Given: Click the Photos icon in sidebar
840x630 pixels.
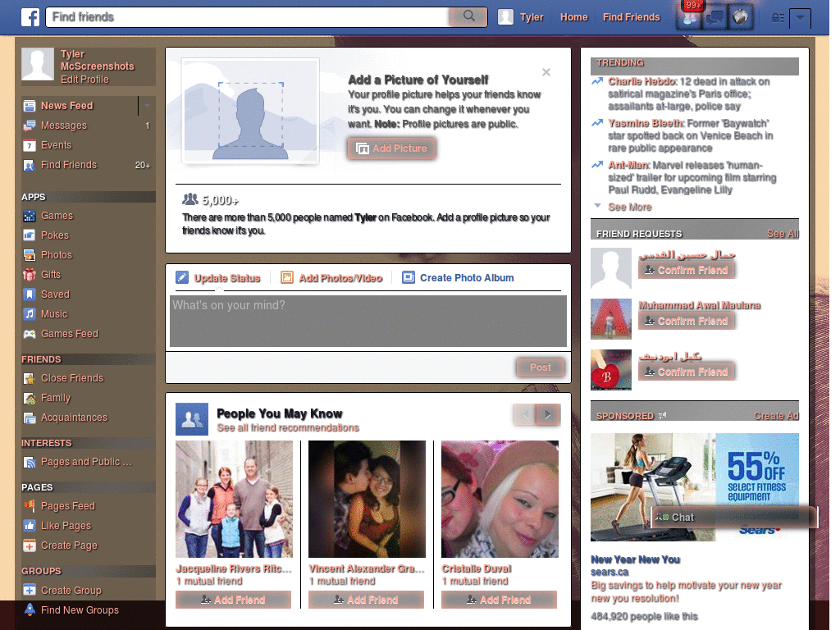Looking at the screenshot, I should point(30,255).
